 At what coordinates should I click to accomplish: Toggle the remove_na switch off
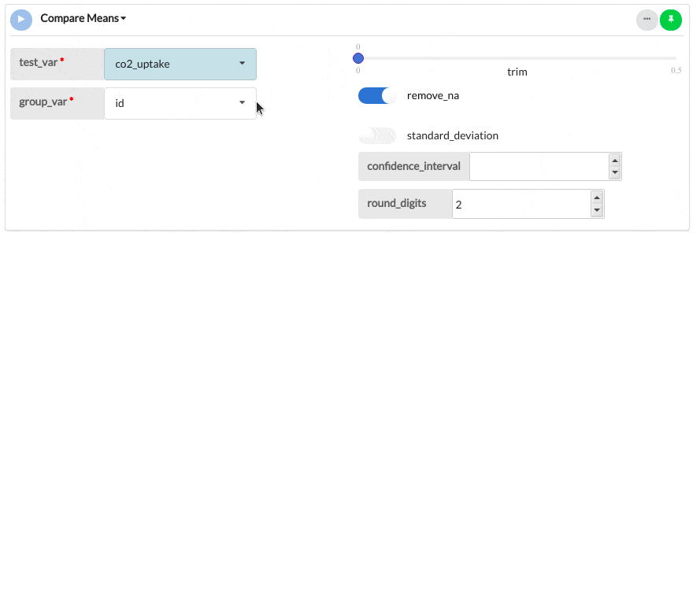377,95
